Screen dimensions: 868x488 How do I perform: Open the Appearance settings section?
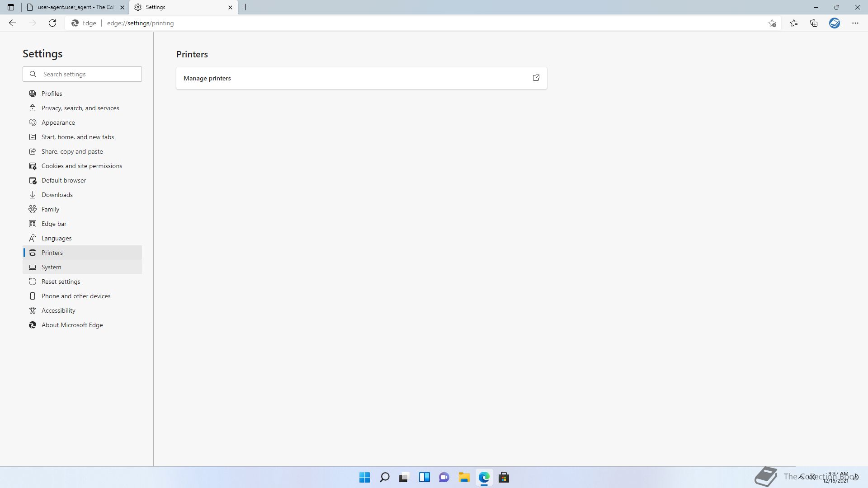[x=58, y=122]
